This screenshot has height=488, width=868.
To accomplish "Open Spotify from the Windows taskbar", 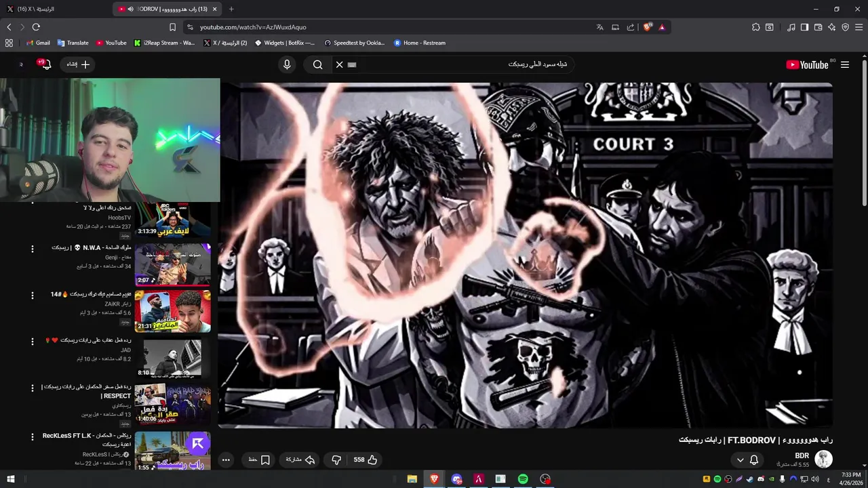I will click(x=523, y=479).
